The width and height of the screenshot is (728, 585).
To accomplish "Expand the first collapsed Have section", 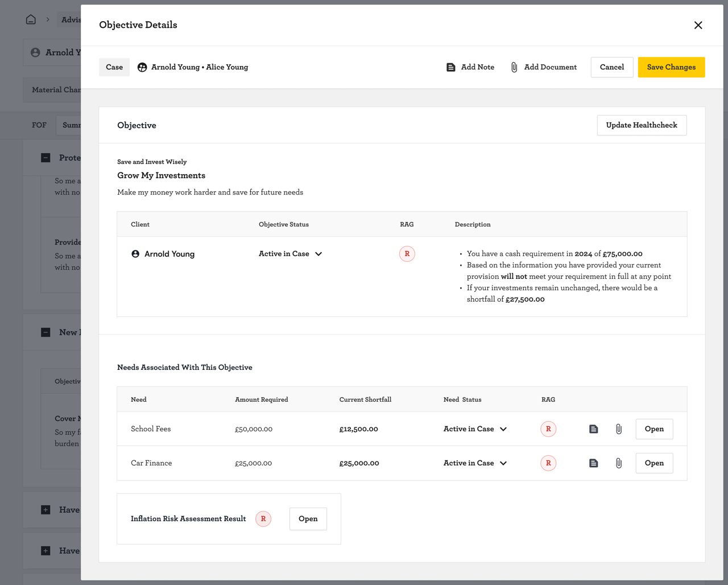I will tap(45, 510).
